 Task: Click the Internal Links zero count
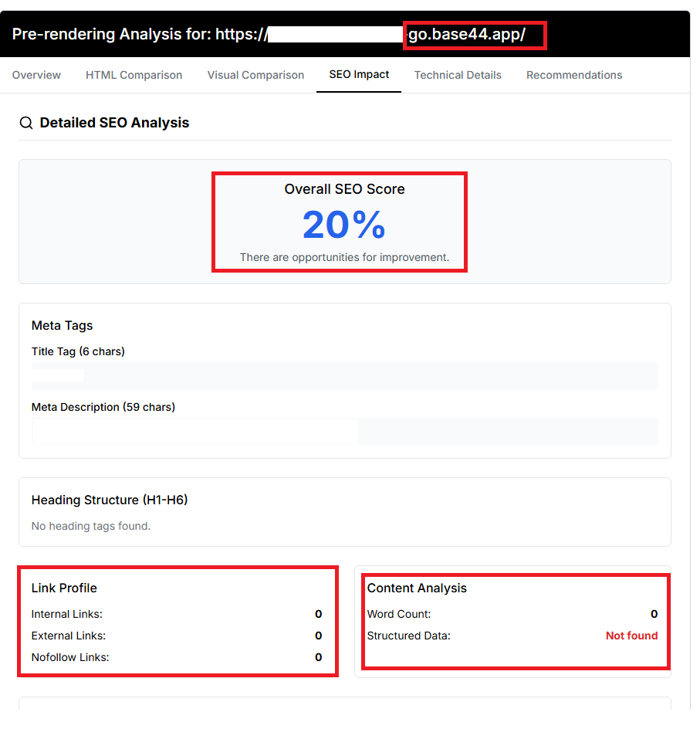(318, 614)
